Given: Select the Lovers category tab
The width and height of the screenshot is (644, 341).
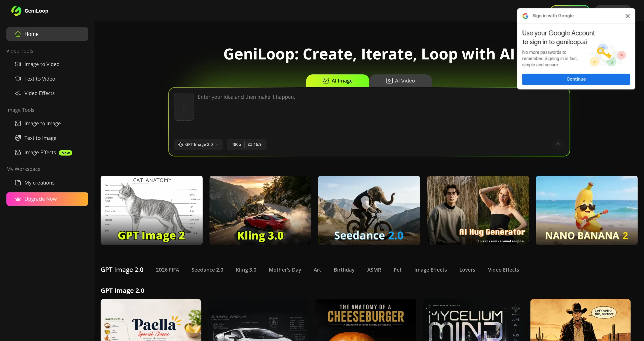Looking at the screenshot, I should 467,270.
